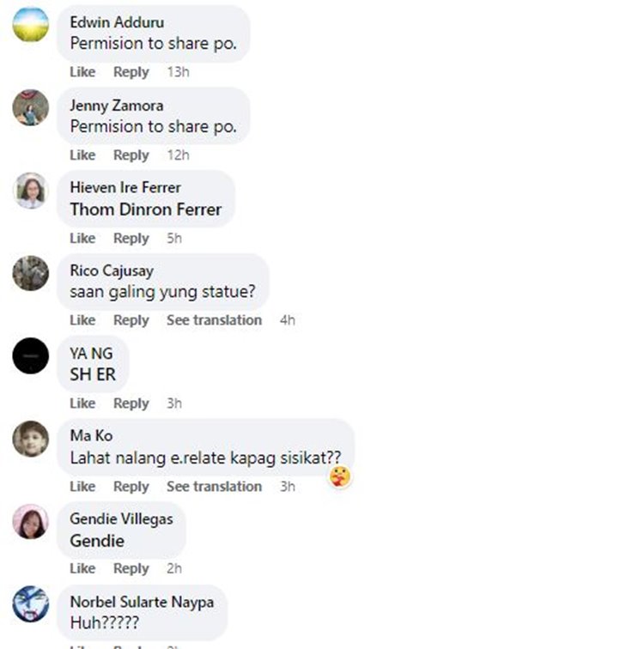This screenshot has width=644, height=649.
Task: Click YA NG's black profile picture
Action: 31,356
